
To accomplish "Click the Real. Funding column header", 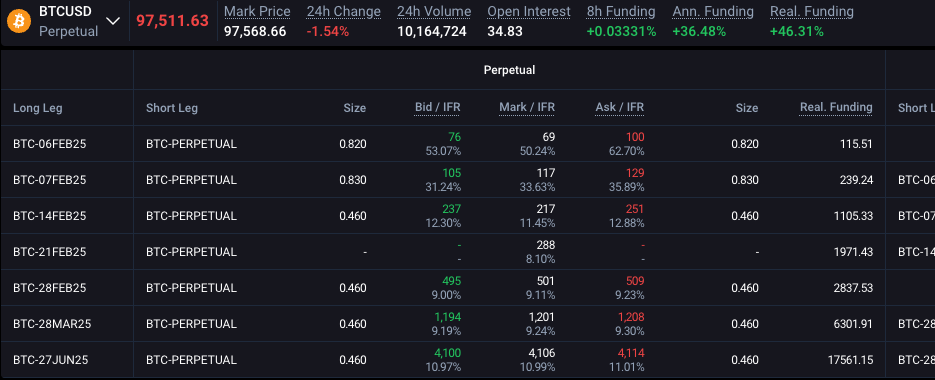I will click(836, 107).
